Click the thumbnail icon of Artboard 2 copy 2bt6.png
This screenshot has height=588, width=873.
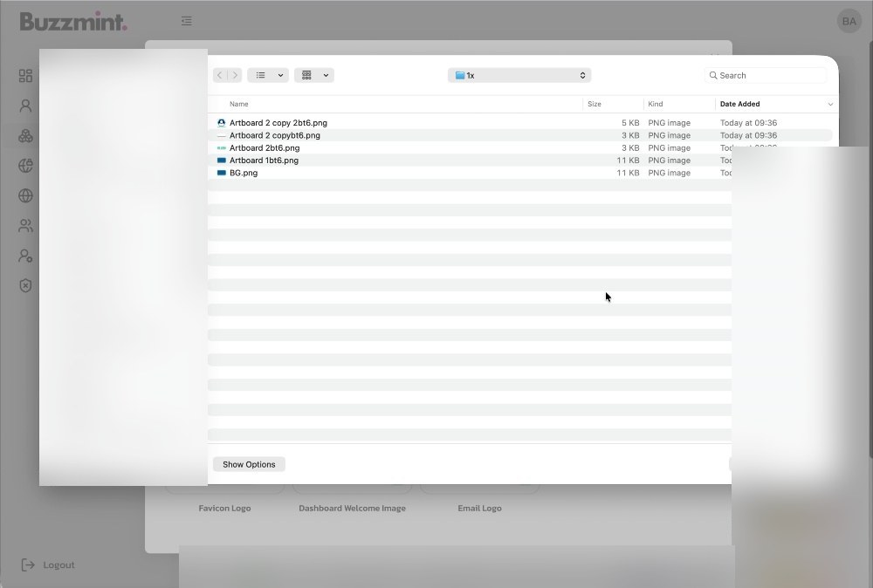[221, 123]
